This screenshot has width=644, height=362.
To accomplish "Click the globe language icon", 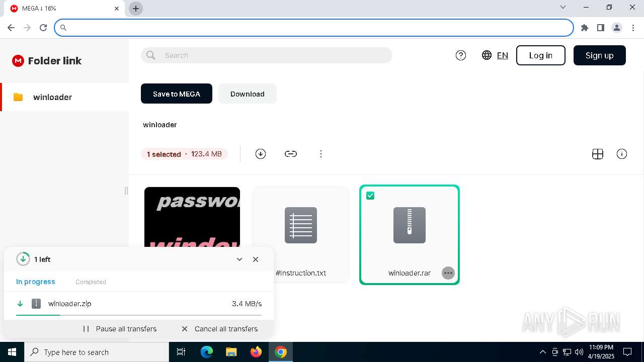I will coord(487,55).
